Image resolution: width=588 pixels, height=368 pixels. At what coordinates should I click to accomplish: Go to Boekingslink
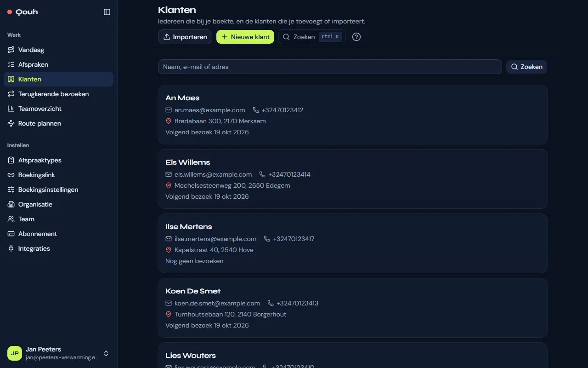coord(58,175)
